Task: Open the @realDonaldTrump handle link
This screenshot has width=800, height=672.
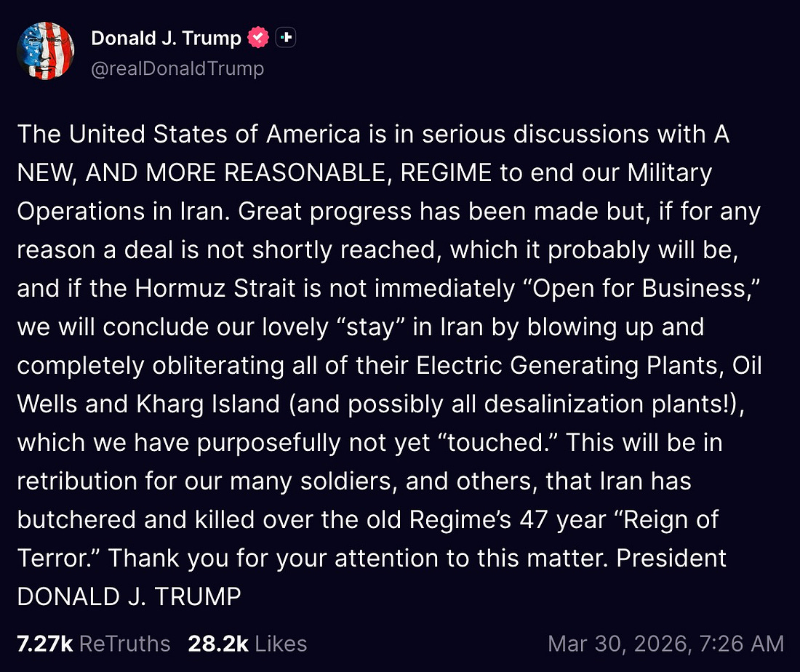Action: tap(177, 68)
